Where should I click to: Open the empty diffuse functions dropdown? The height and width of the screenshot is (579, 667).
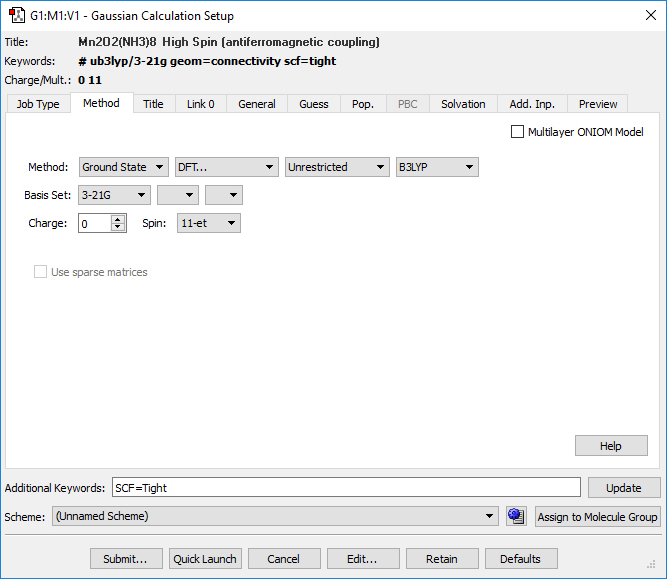[178, 195]
